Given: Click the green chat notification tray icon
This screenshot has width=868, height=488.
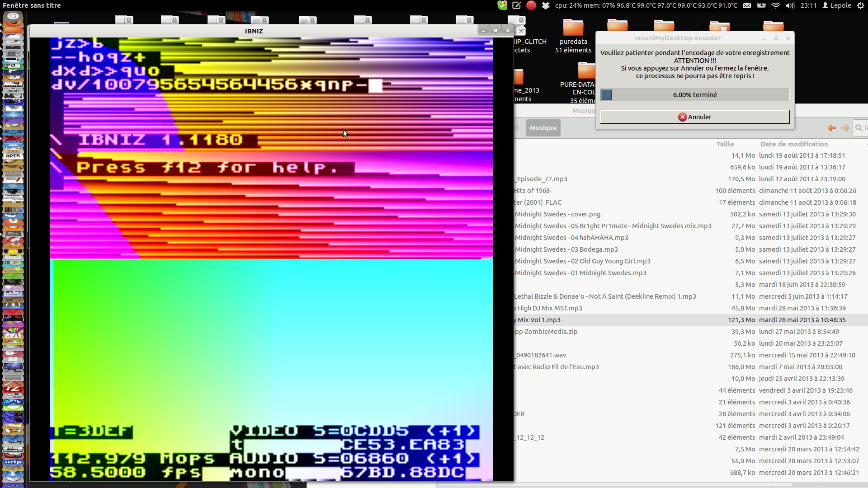Looking at the screenshot, I should pos(502,5).
